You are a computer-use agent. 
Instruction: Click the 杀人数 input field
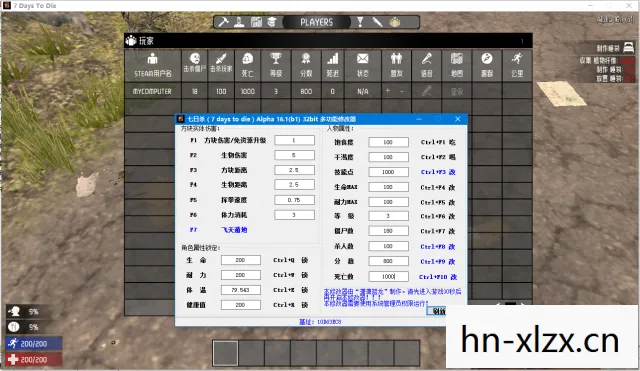click(388, 246)
